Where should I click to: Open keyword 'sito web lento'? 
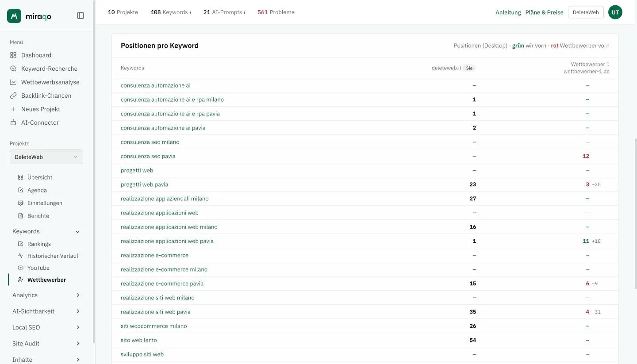click(x=139, y=340)
